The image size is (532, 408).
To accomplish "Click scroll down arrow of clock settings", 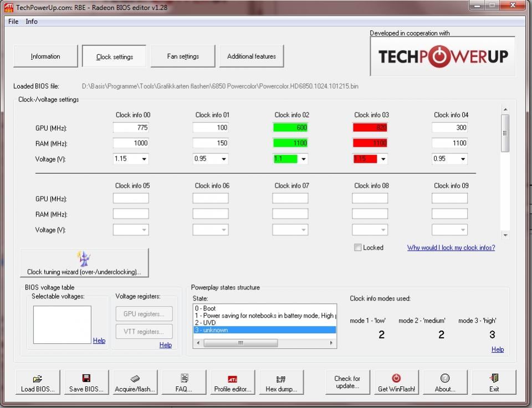I will click(x=505, y=235).
